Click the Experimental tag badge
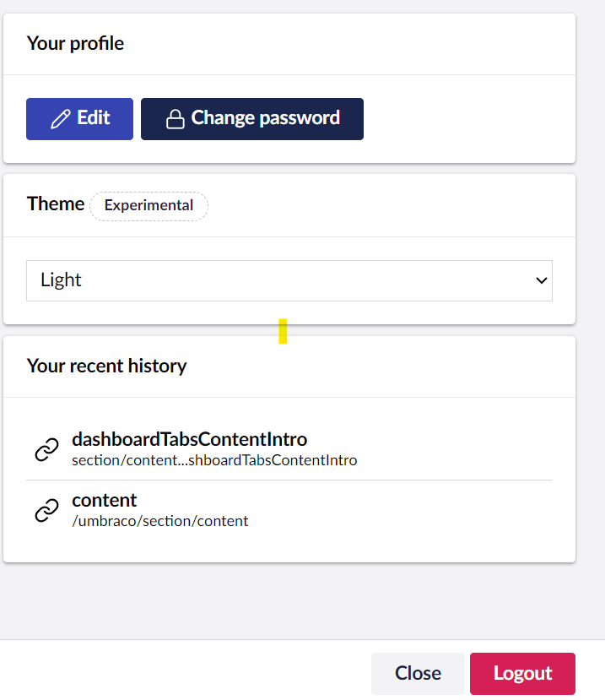Viewport: 605px width, 700px height. 149,206
